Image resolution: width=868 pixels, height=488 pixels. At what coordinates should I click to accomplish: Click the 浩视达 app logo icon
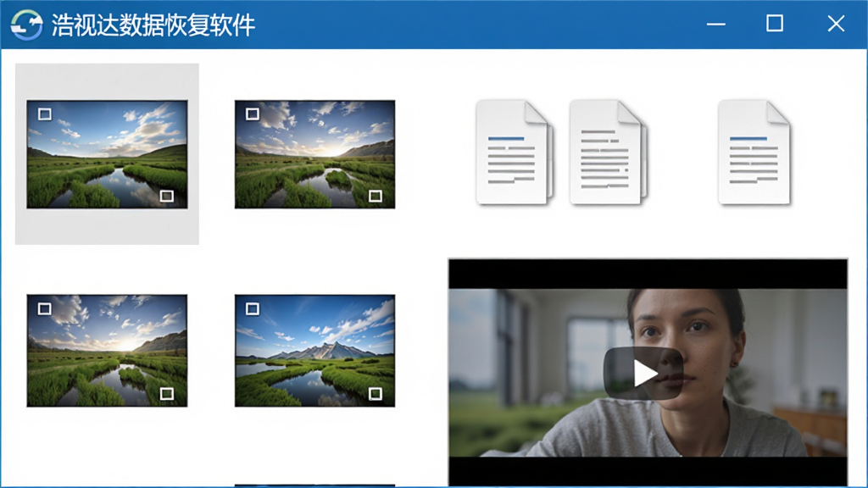click(x=26, y=25)
